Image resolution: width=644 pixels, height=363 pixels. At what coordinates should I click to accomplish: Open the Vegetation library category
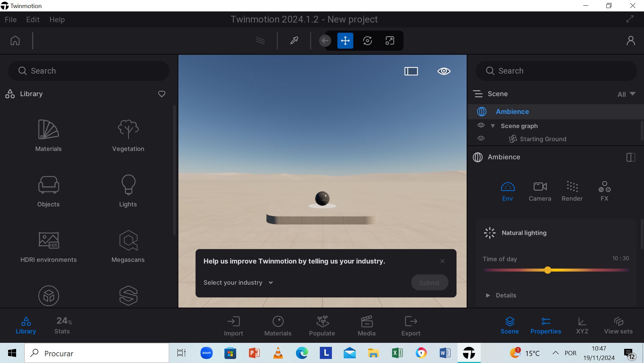pos(128,136)
